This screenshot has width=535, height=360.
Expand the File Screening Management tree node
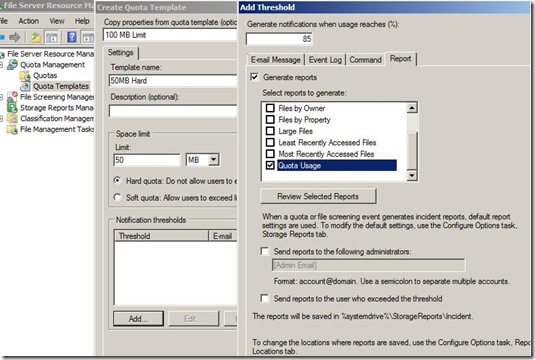tap(1, 97)
